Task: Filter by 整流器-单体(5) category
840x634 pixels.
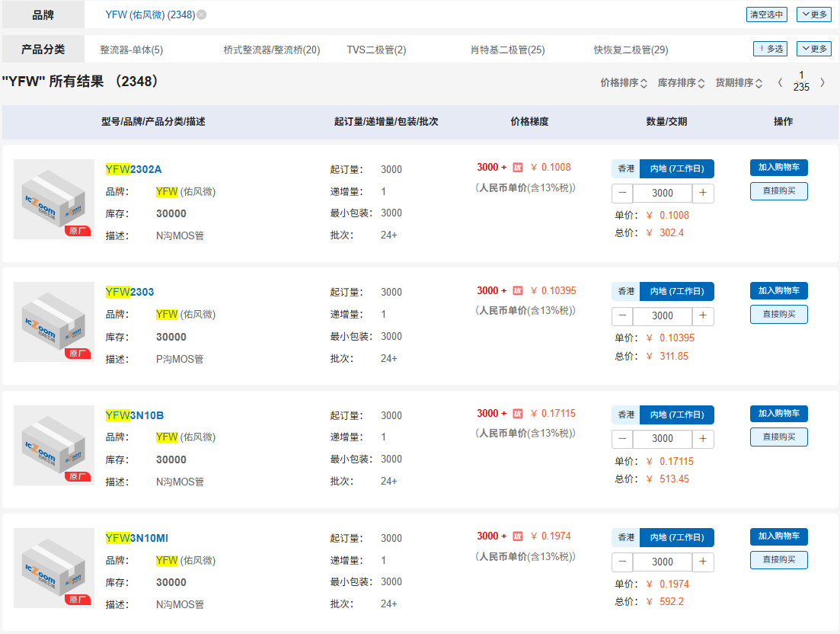Action: pyautogui.click(x=131, y=50)
